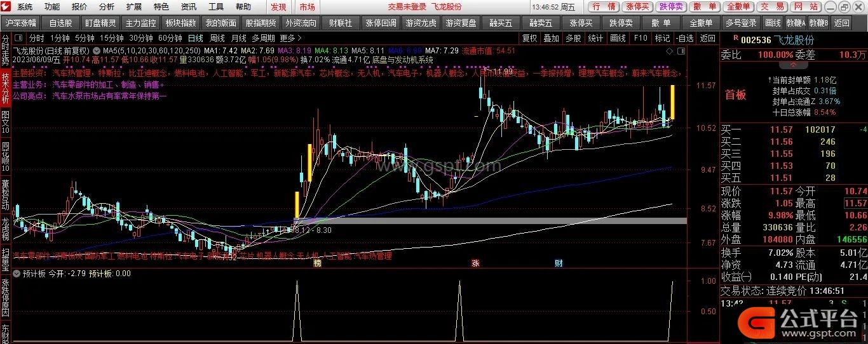Open the 预计板 indicator dropdown arrow
This screenshot has width=868, height=344.
17,274
